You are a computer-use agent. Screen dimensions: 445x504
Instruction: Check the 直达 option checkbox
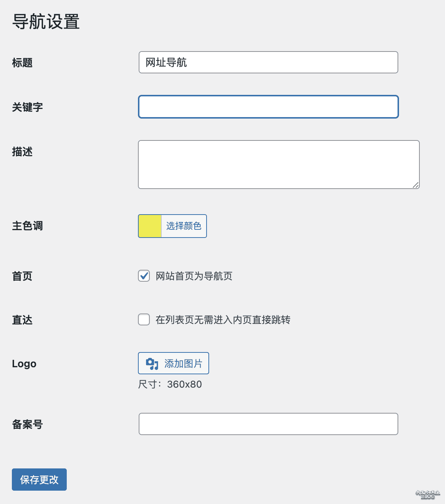pyautogui.click(x=144, y=319)
